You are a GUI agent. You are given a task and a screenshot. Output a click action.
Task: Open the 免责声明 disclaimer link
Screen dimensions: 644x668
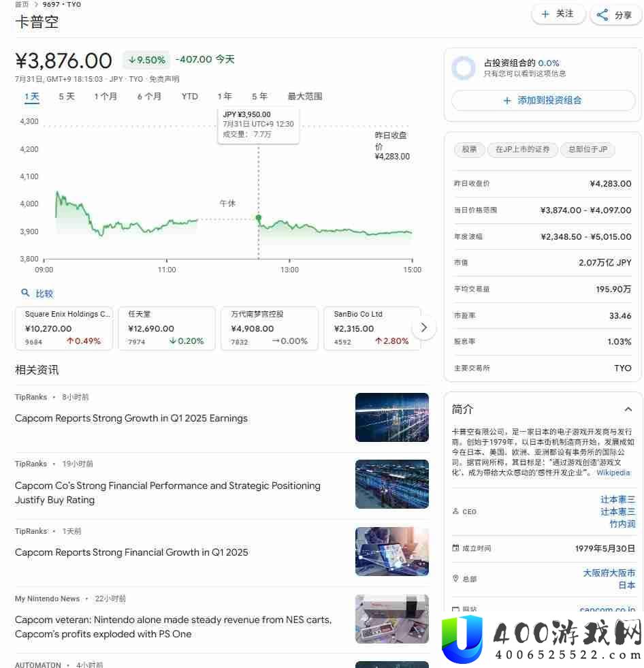pyautogui.click(x=164, y=79)
